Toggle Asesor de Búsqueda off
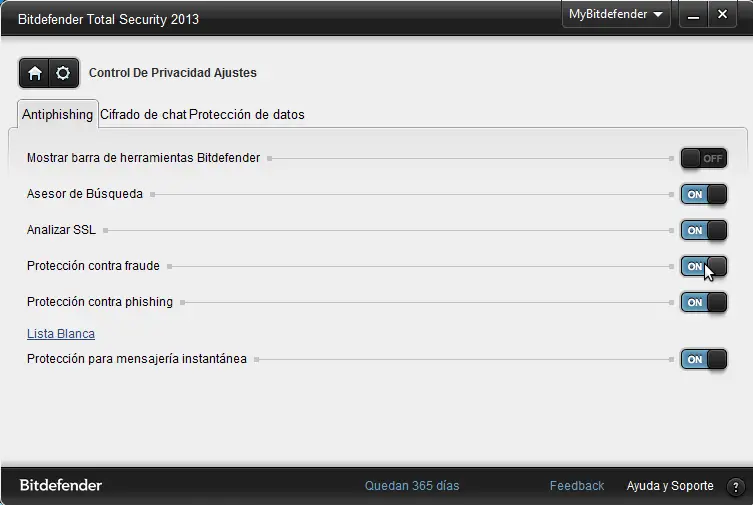Viewport: 753px width, 505px height. [704, 194]
